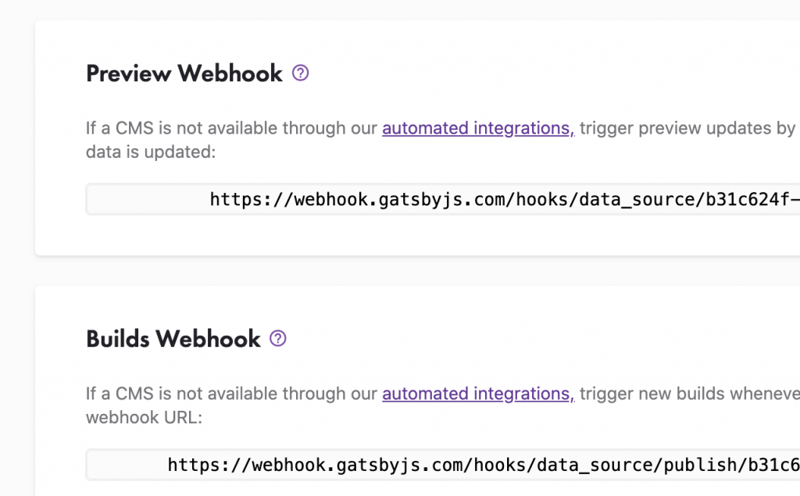Click "data is updated:" text under Preview Webhook

tap(150, 152)
